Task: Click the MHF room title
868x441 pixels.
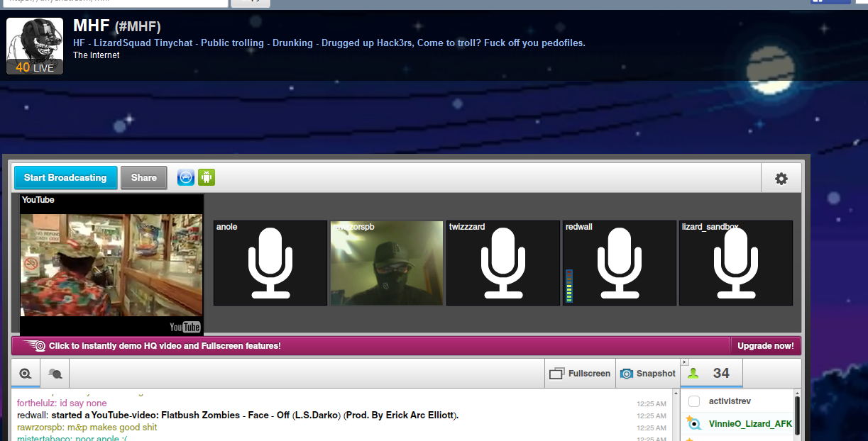Action: coord(117,27)
